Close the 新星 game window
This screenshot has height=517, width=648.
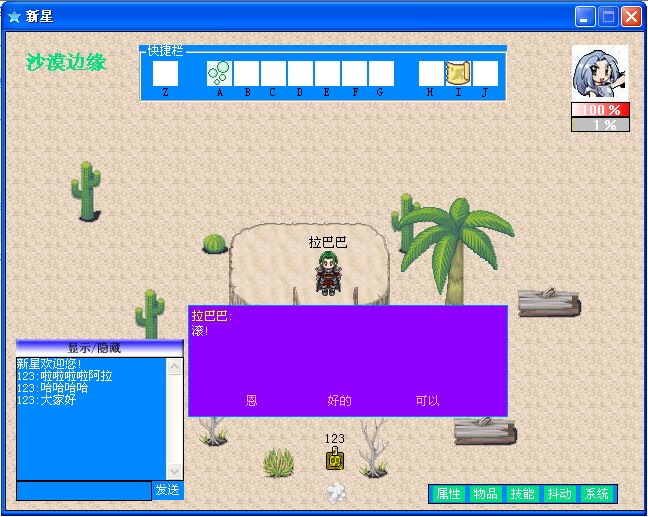631,17
